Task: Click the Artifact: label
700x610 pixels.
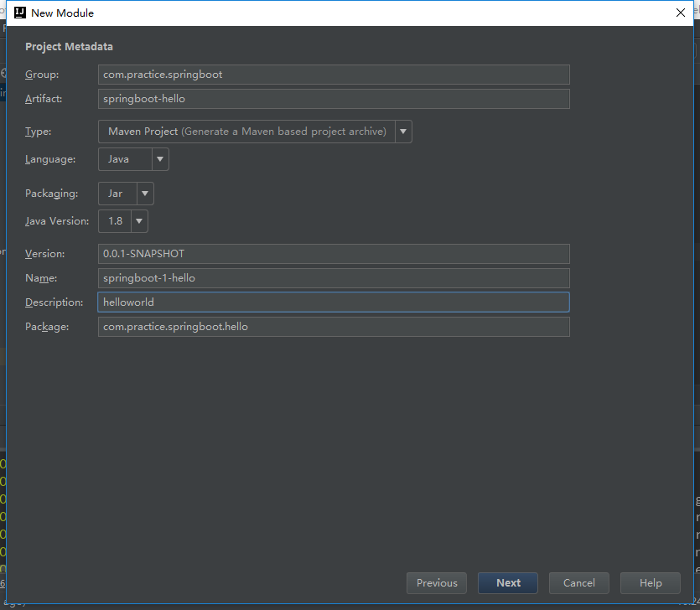Action: pyautogui.click(x=44, y=99)
